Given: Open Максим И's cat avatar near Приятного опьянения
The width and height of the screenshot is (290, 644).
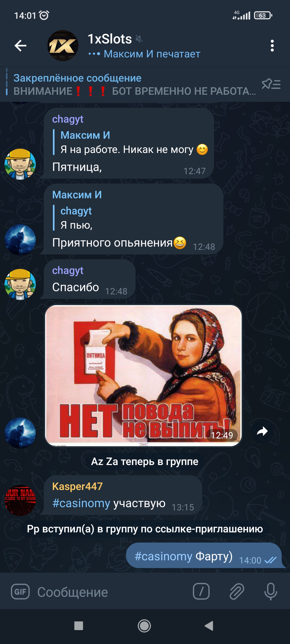Looking at the screenshot, I should click(20, 240).
